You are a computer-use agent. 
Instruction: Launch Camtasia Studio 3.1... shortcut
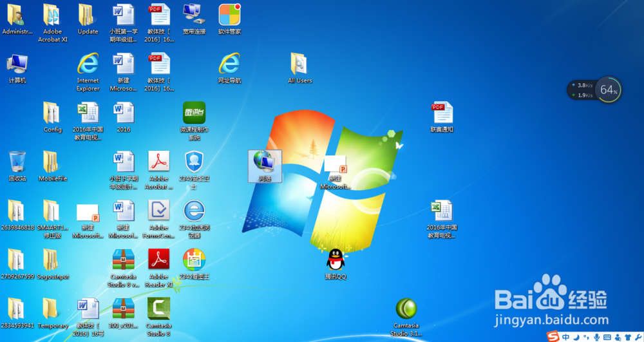click(x=406, y=316)
